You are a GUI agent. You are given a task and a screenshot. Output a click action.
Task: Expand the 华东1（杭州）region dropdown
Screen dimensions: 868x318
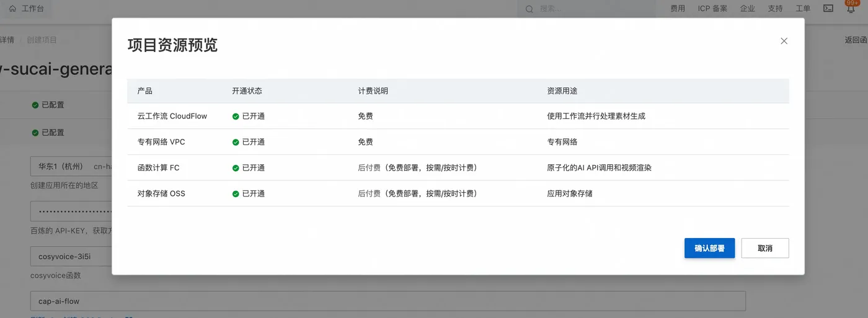click(71, 167)
